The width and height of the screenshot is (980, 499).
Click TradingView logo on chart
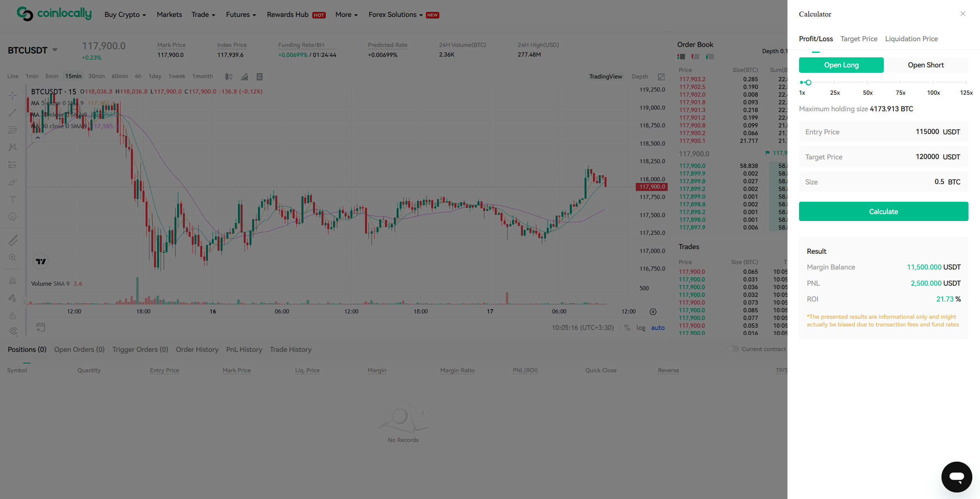[x=41, y=261]
